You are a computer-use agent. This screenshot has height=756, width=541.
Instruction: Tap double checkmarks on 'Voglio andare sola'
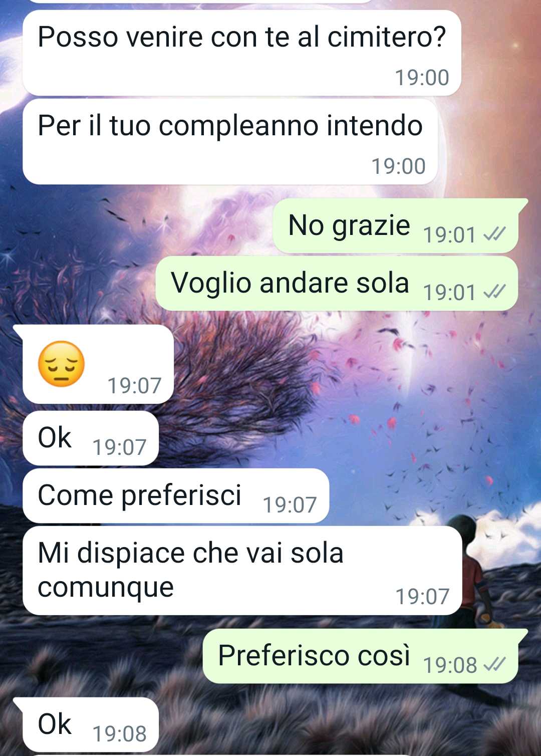coord(494,291)
